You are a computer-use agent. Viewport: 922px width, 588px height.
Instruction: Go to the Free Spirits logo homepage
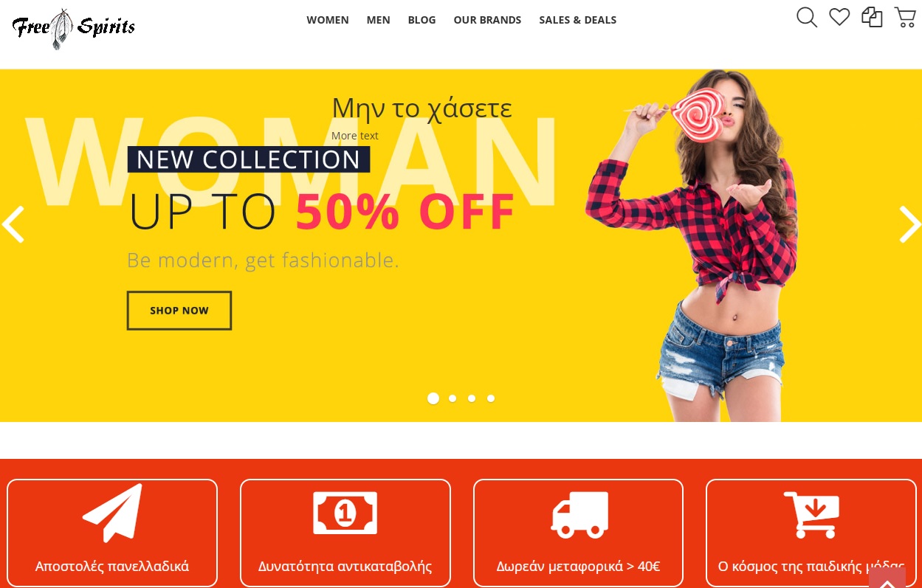pyautogui.click(x=74, y=29)
